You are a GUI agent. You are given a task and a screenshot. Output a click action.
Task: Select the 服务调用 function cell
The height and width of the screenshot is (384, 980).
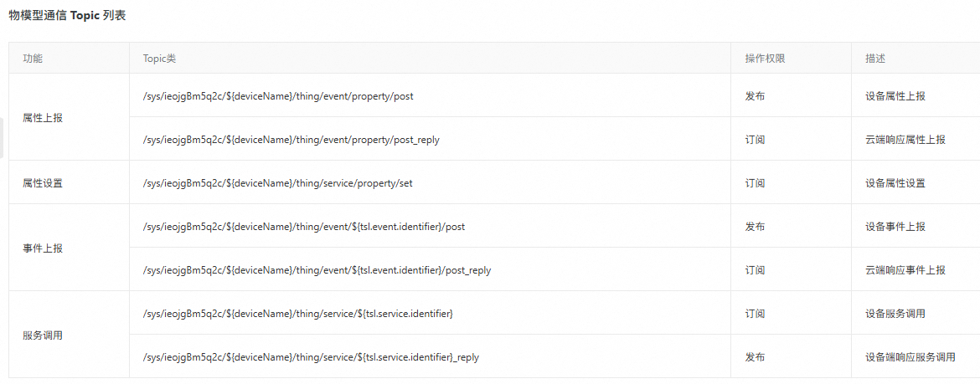point(43,335)
